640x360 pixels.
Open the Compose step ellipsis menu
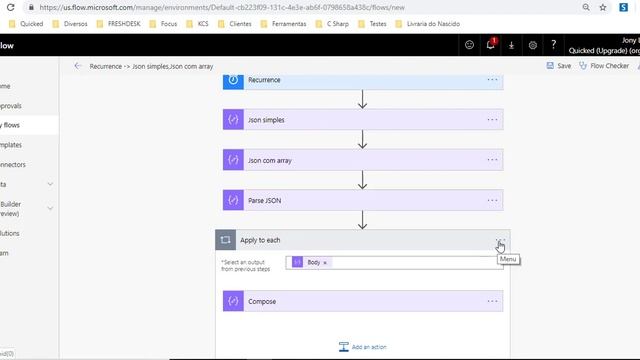tap(492, 301)
